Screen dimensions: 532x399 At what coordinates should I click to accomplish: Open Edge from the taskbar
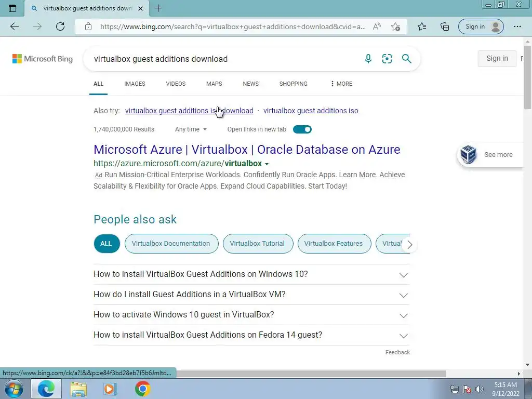pyautogui.click(x=46, y=389)
